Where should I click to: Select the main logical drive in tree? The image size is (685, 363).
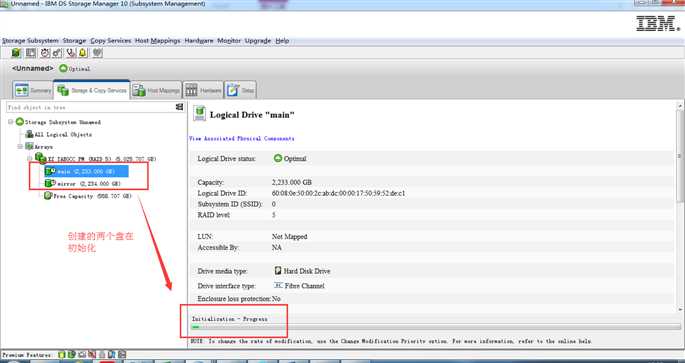pos(86,171)
